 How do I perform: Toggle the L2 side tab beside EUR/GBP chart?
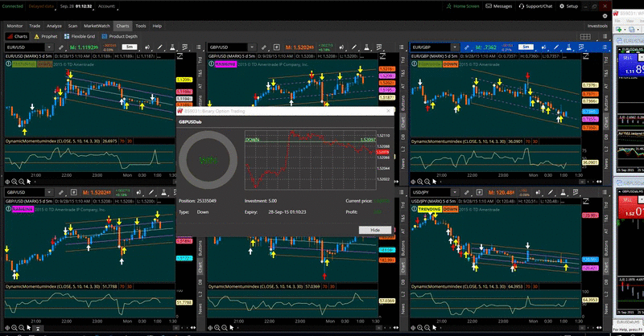(x=606, y=150)
